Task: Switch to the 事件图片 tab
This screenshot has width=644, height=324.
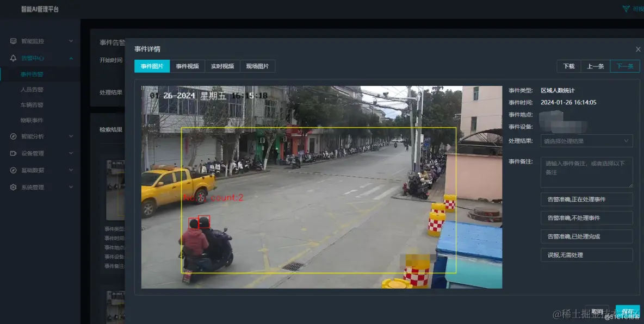Action: (152, 66)
